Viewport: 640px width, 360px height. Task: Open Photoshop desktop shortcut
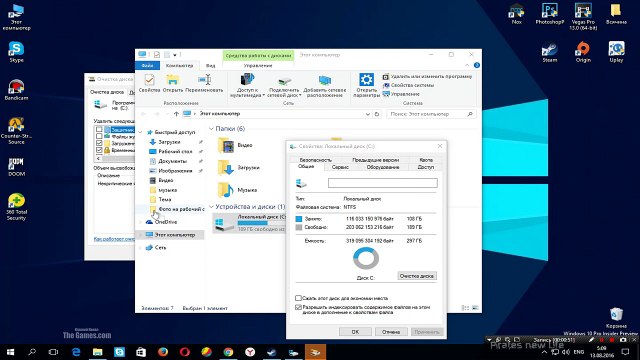(x=550, y=14)
